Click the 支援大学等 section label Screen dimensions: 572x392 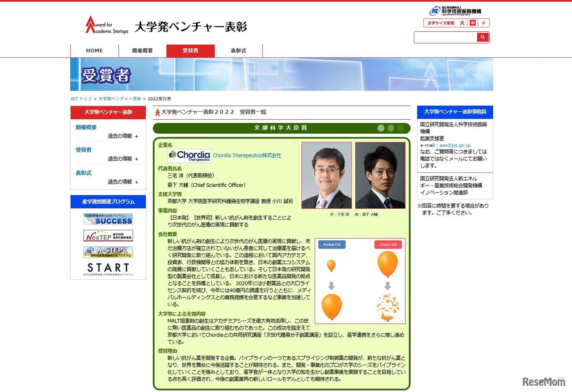click(x=170, y=194)
